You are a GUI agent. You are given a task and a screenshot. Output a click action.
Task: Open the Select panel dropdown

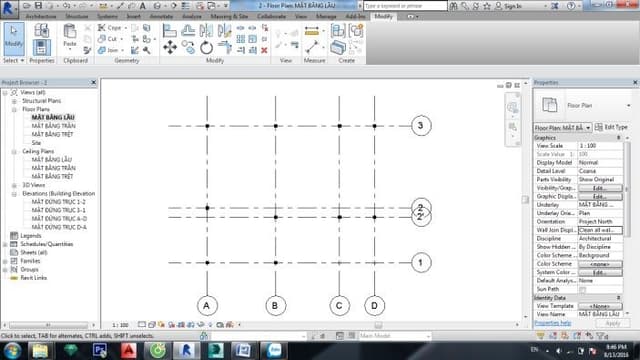(13, 60)
